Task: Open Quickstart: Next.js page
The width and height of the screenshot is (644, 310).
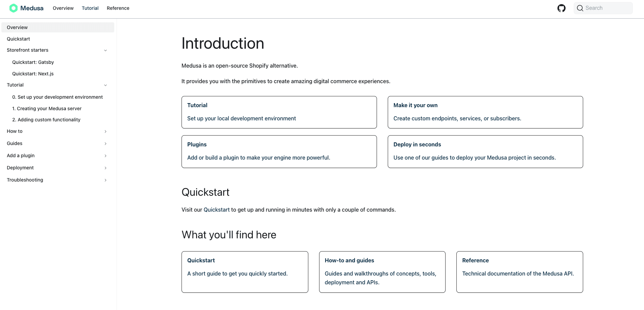Action: click(x=33, y=74)
